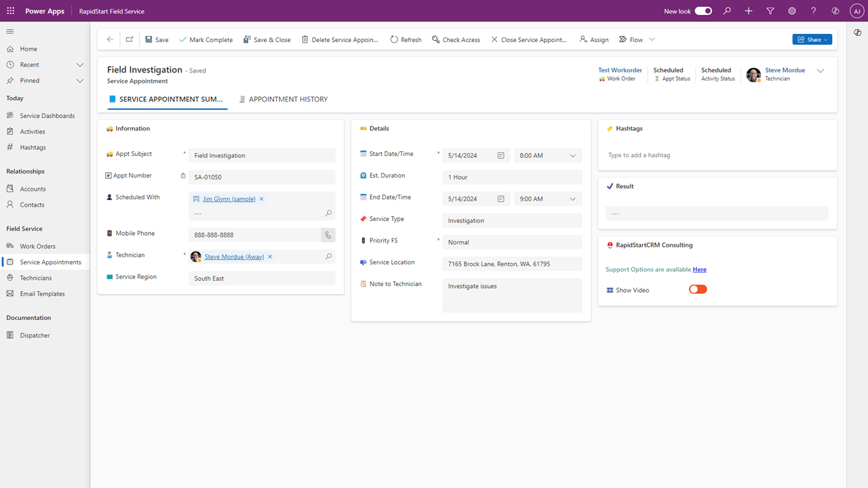Viewport: 868px width, 488px height.
Task: Click the search magnifier in the top bar
Action: point(727,11)
